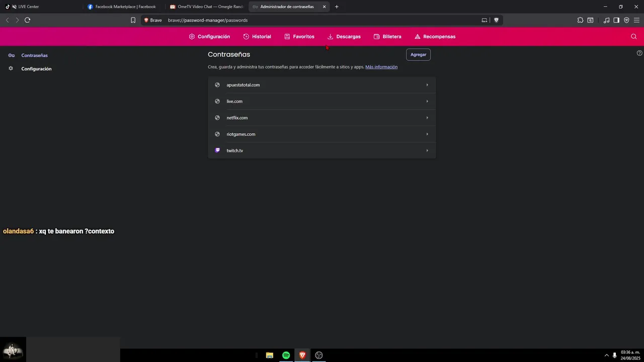
Task: Switch to the OmeTV Video Chat tab
Action: tap(207, 7)
